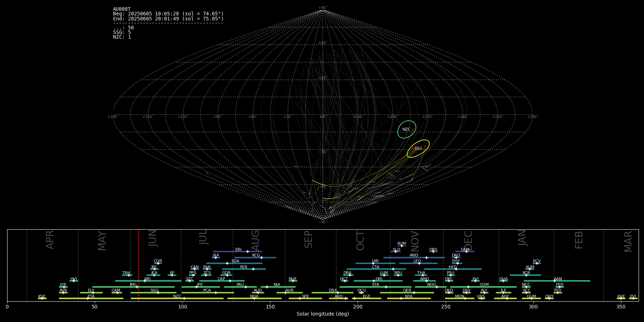Click the SEP month label

click(308, 239)
